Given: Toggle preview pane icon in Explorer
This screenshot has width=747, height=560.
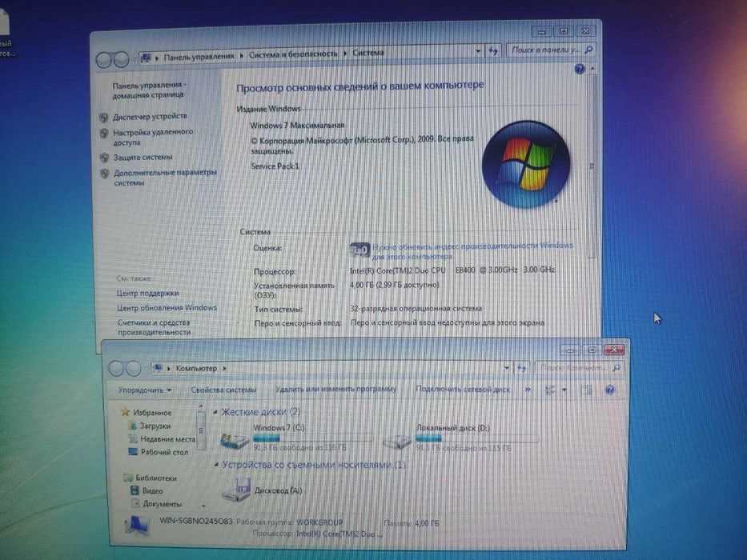Looking at the screenshot, I should (586, 390).
